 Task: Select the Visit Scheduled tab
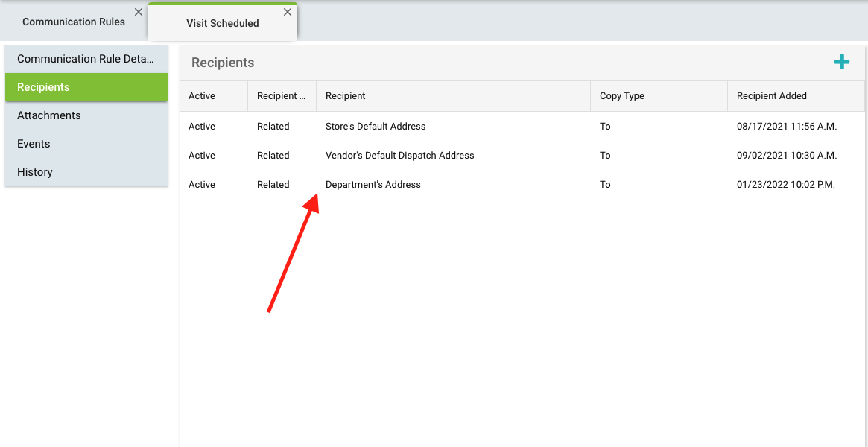222,24
